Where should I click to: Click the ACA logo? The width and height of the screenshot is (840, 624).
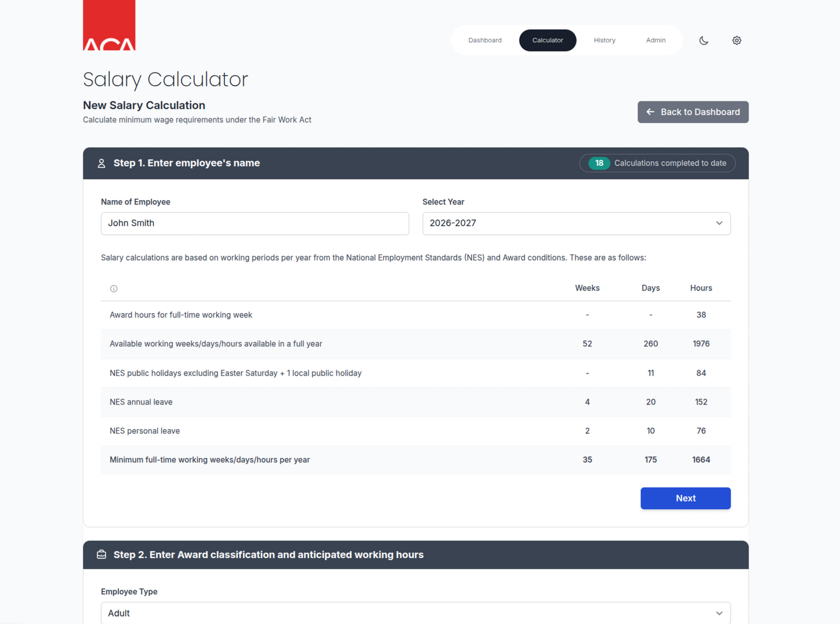click(109, 25)
